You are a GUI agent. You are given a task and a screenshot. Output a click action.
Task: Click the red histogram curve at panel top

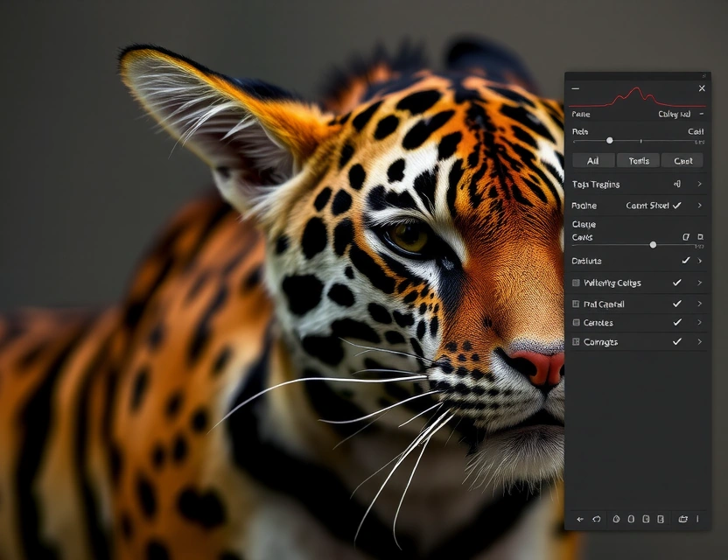coord(637,97)
